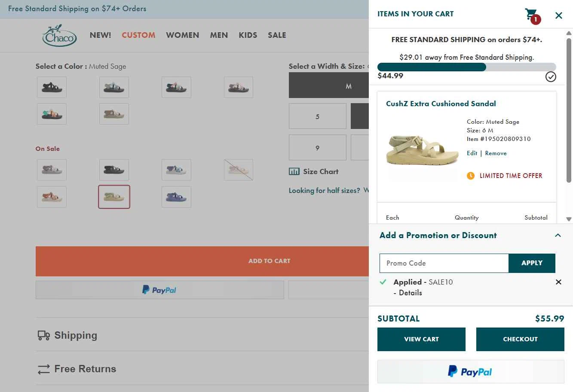Open the Size Chart icon link
Image resolution: width=573 pixels, height=392 pixels.
click(x=294, y=171)
